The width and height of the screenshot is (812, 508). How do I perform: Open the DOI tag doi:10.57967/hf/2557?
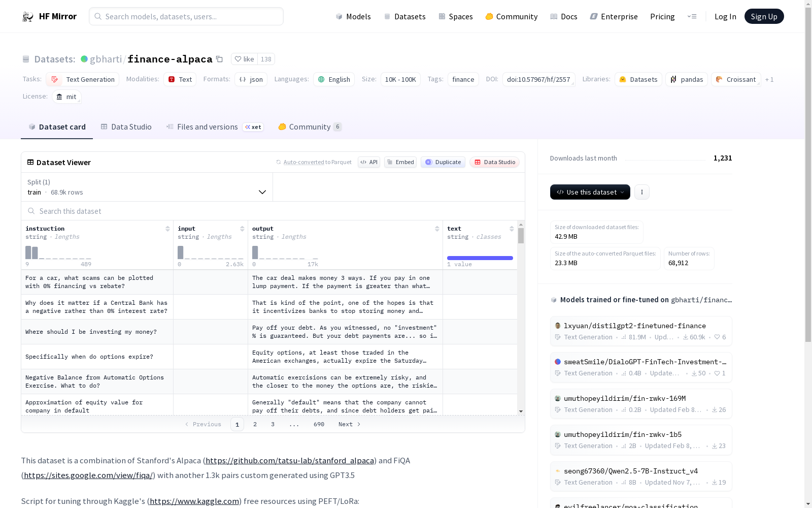point(538,79)
